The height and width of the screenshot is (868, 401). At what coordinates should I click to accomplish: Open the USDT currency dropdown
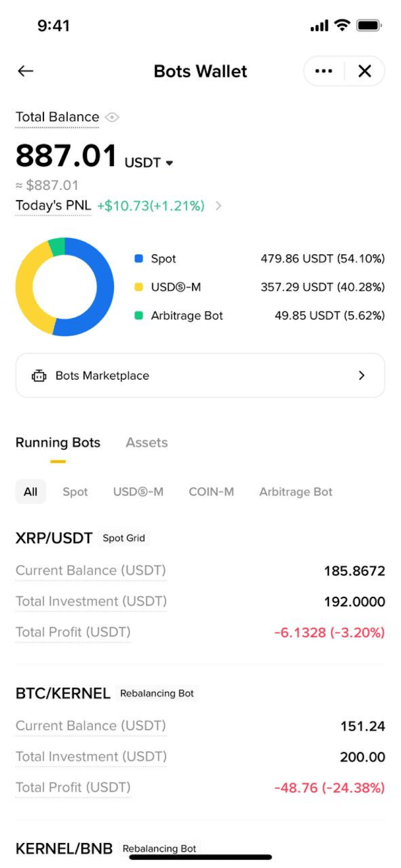(x=169, y=163)
